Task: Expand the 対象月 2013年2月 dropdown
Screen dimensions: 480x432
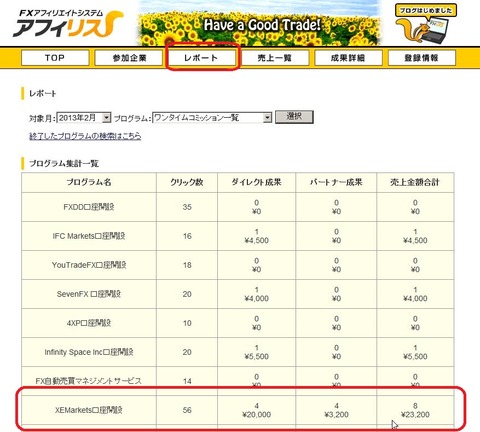Action: [84, 118]
